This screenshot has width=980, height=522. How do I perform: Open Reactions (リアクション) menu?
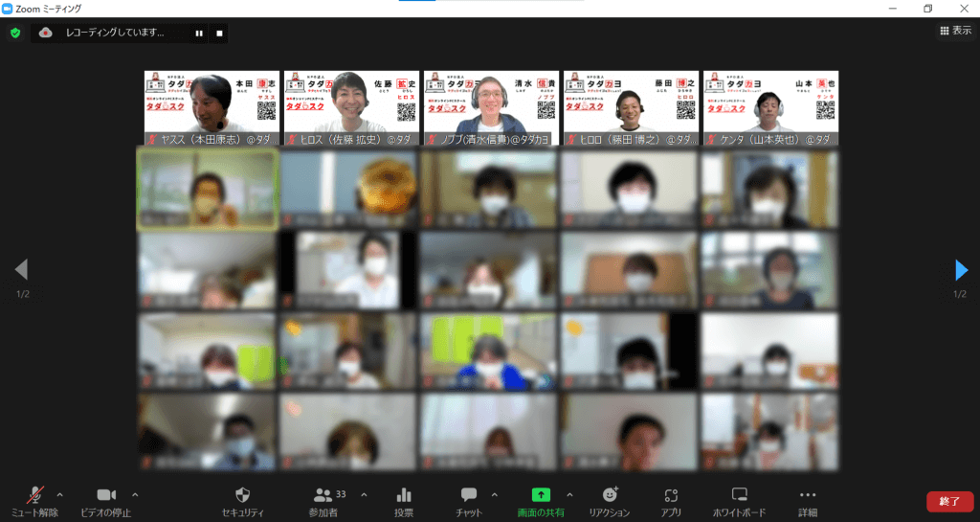611,501
